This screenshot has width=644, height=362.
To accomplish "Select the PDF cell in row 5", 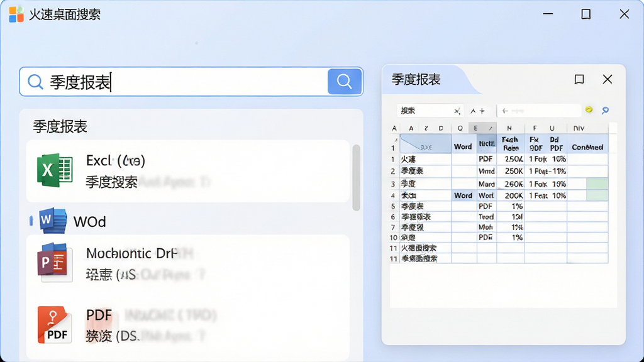I will pyautogui.click(x=486, y=206).
